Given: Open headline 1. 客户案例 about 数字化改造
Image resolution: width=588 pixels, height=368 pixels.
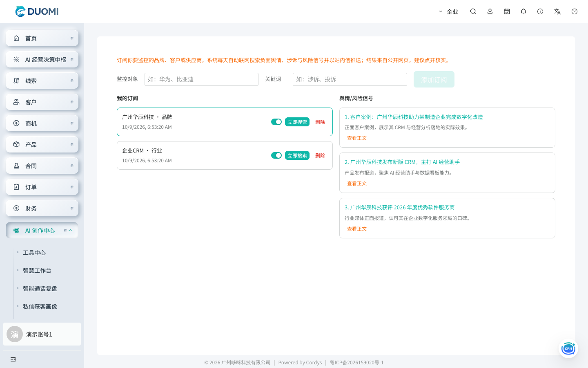Looking at the screenshot, I should coord(414,117).
